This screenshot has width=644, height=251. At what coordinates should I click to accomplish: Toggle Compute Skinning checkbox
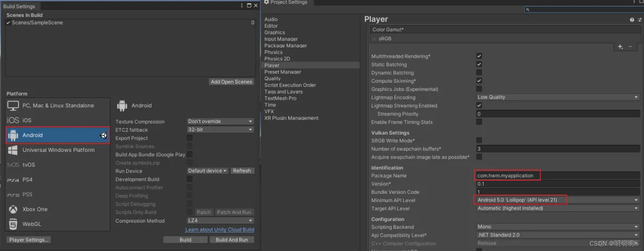tap(479, 81)
